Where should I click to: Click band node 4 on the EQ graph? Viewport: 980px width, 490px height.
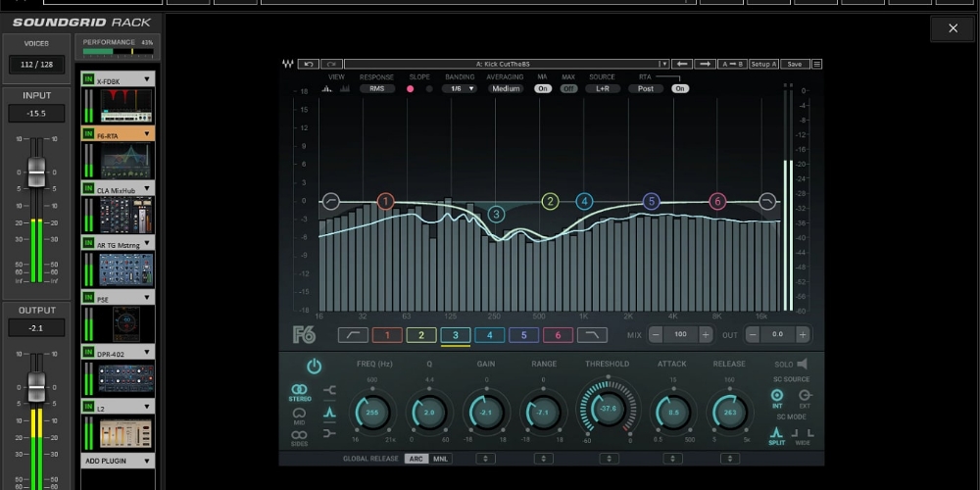(584, 201)
